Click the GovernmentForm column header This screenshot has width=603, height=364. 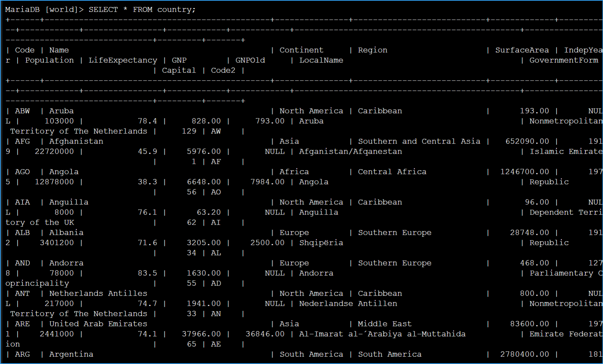point(563,60)
